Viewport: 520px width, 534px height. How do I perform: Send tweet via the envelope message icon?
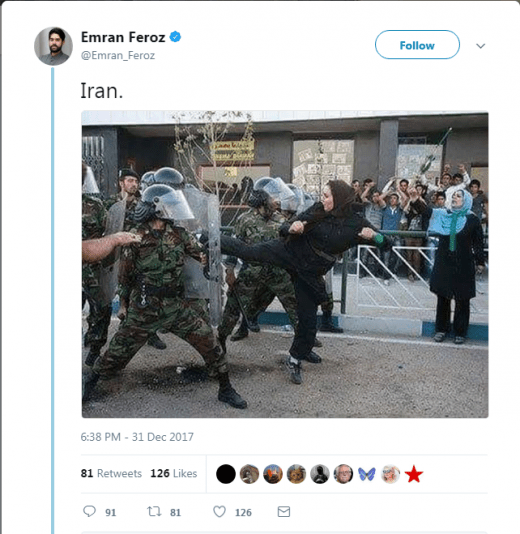[x=284, y=512]
